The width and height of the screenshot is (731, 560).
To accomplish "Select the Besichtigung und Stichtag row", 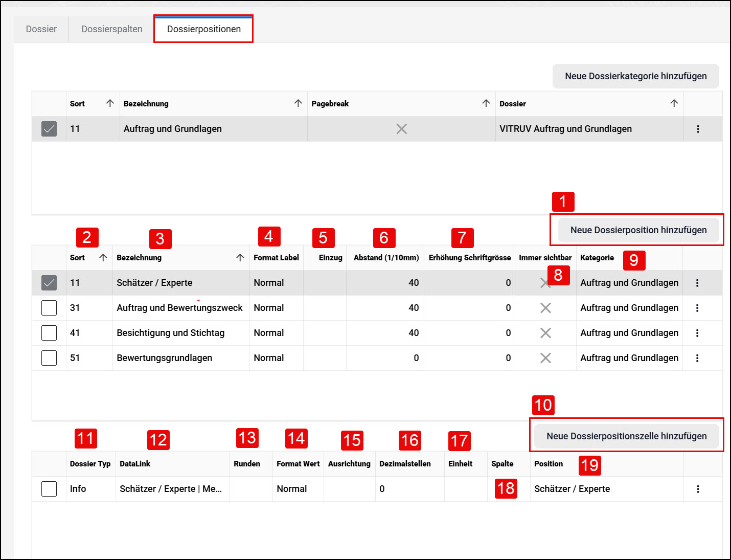I will pyautogui.click(x=377, y=333).
